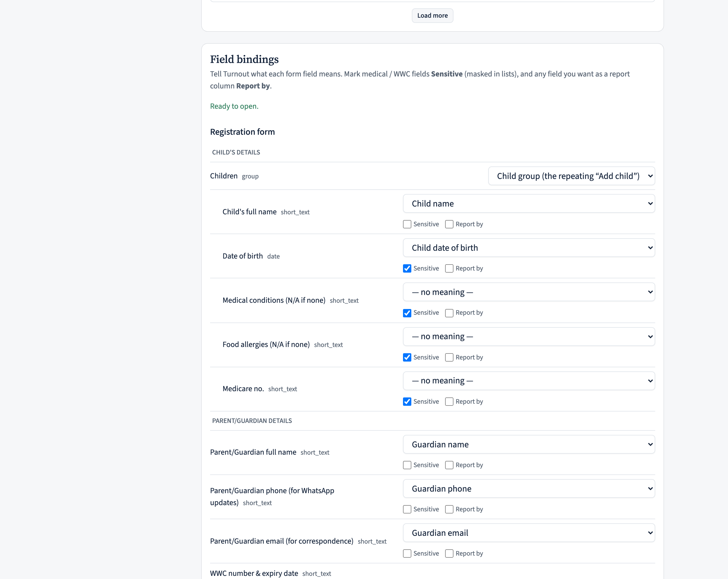The width and height of the screenshot is (728, 579).
Task: Open the Child date of birth dropdown
Action: (529, 248)
